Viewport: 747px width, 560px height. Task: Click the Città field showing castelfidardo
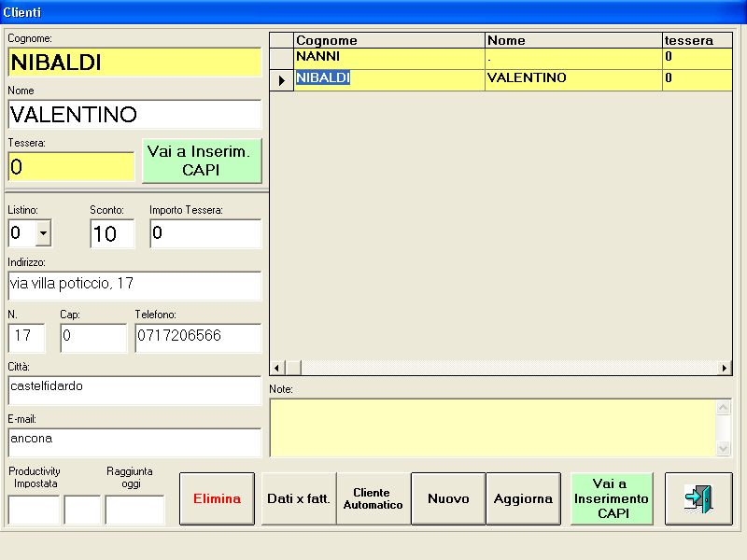(134, 390)
